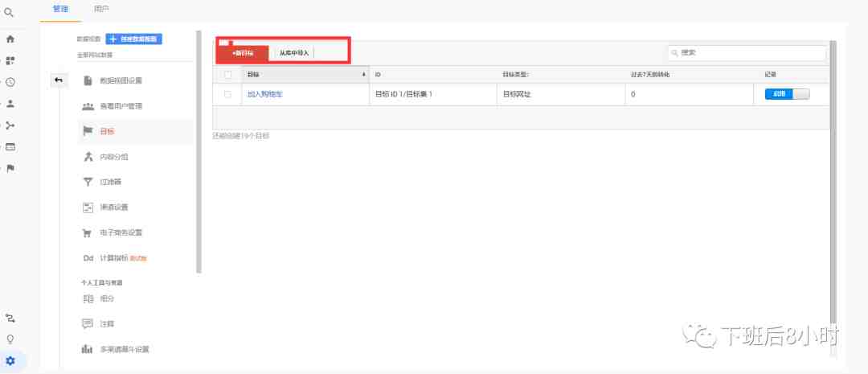Viewport: 868px width, 374px height.
Task: Open the filter funnel icon settings (过滤器)
Action: [88, 182]
